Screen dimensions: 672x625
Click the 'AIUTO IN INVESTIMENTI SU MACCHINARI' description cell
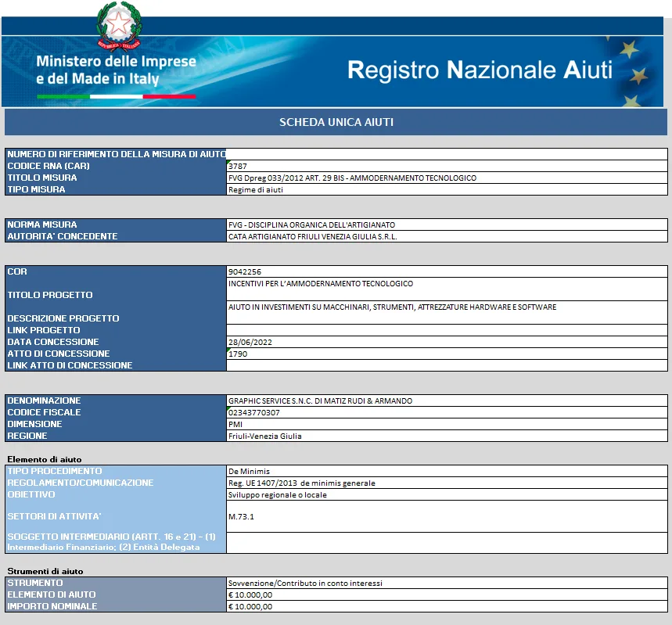(x=447, y=313)
